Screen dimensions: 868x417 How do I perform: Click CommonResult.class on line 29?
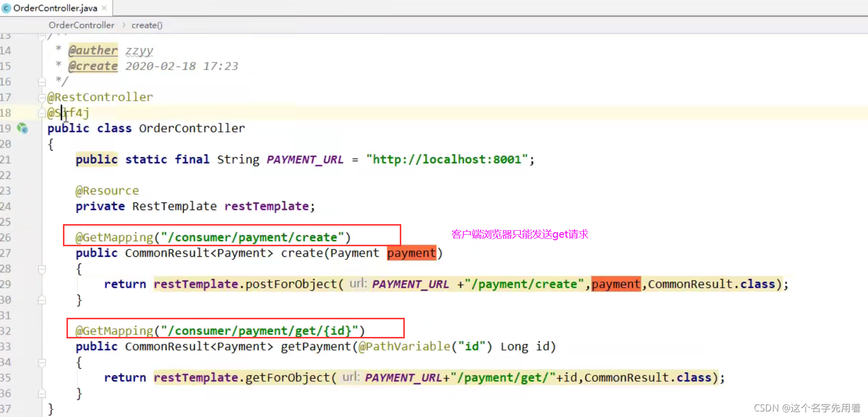point(711,284)
